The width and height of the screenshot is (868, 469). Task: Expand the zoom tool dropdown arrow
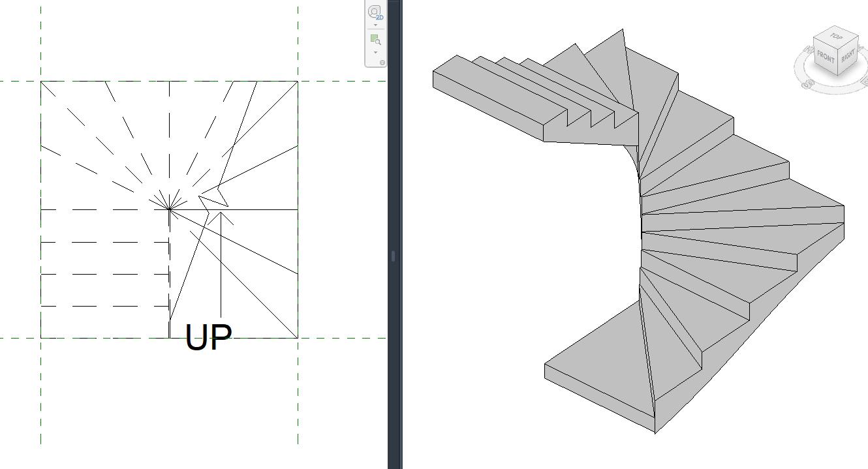tap(377, 52)
